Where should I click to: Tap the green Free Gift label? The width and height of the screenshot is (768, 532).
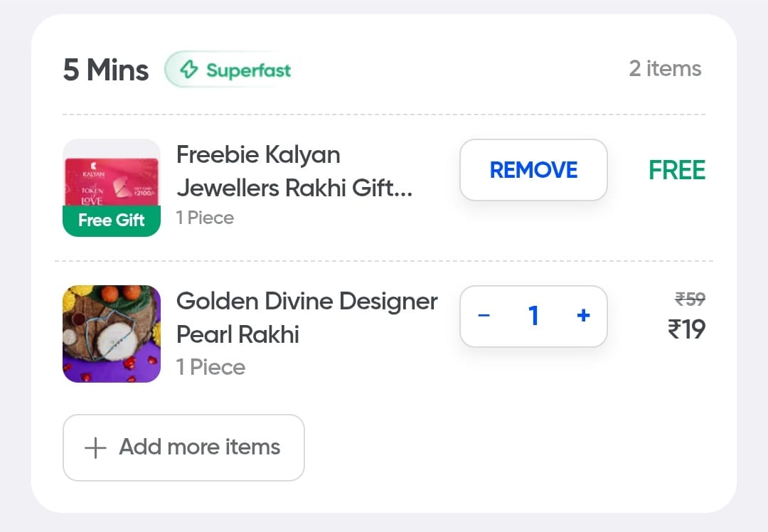(x=112, y=220)
